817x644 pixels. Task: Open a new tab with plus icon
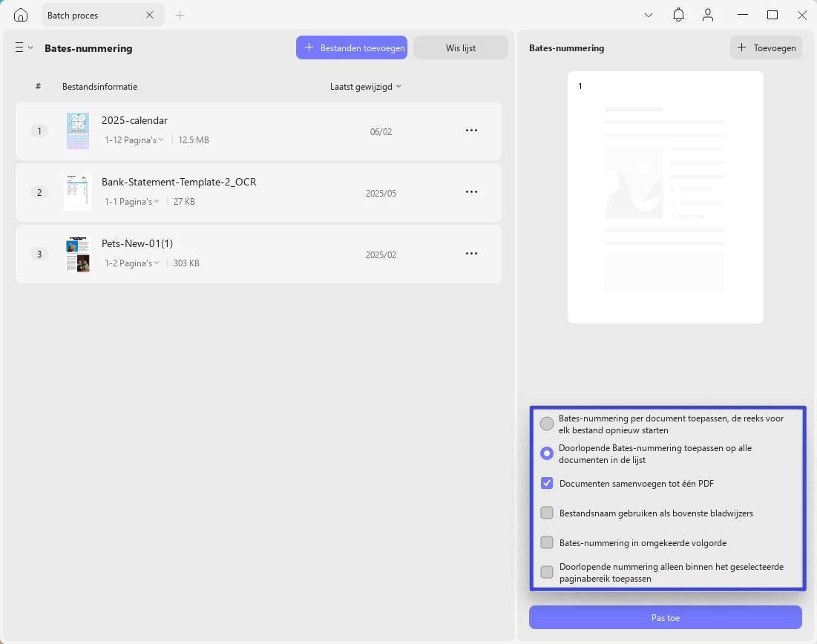(x=180, y=15)
